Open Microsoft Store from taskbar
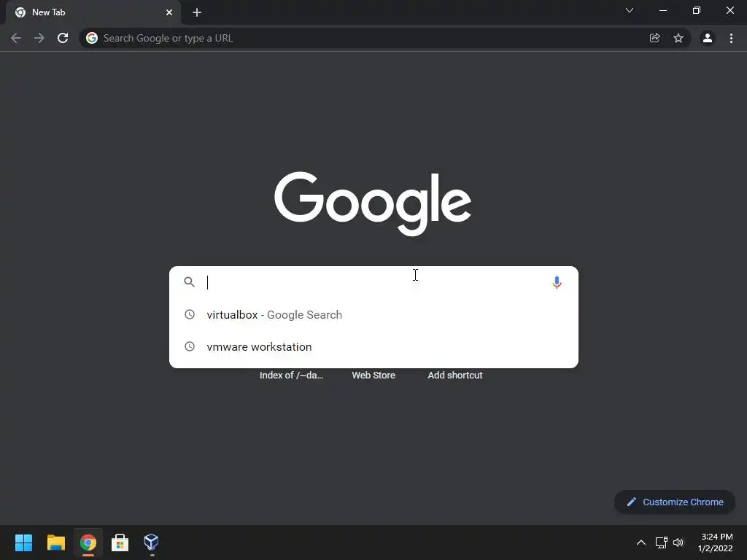This screenshot has width=747, height=560. click(x=120, y=542)
